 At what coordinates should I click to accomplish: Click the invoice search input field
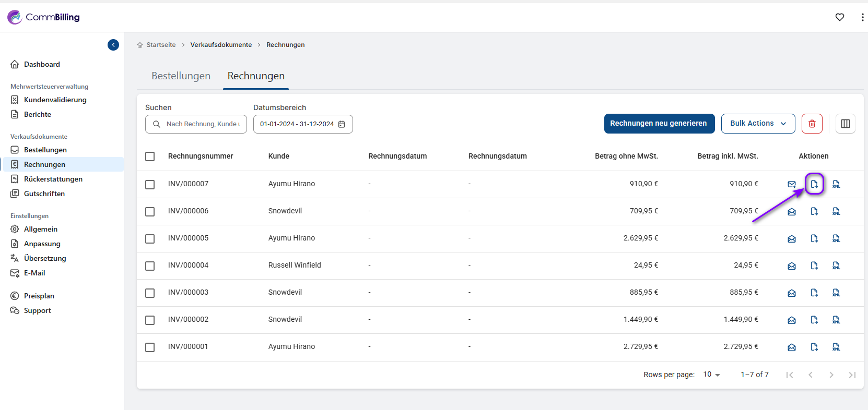pyautogui.click(x=203, y=124)
